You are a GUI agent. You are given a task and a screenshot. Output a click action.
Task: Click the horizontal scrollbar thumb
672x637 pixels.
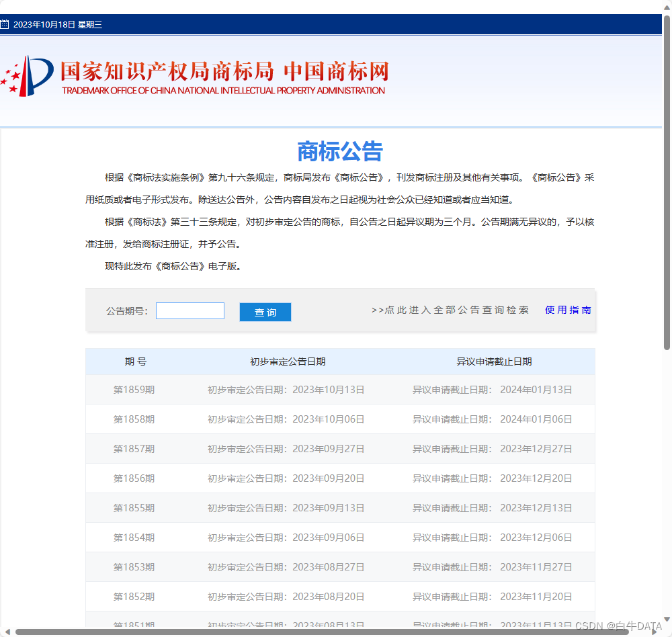tap(322, 632)
